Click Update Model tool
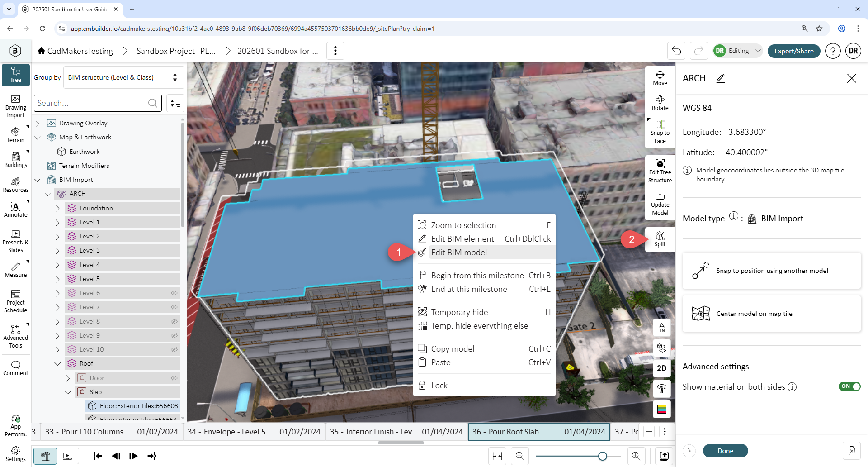Viewport: 868px width, 467px height. [660, 204]
